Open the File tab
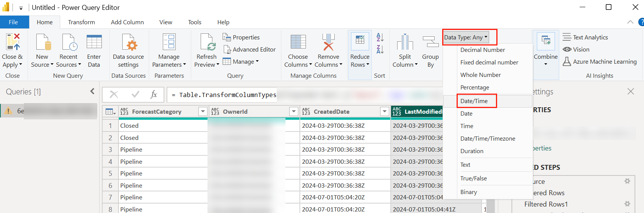The image size is (644, 213). click(14, 22)
